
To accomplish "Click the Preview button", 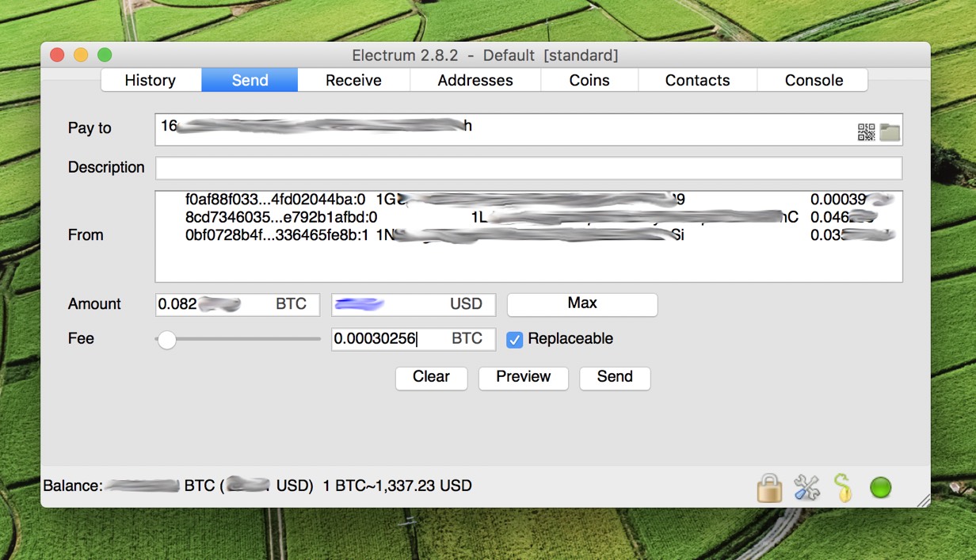I will [x=523, y=377].
